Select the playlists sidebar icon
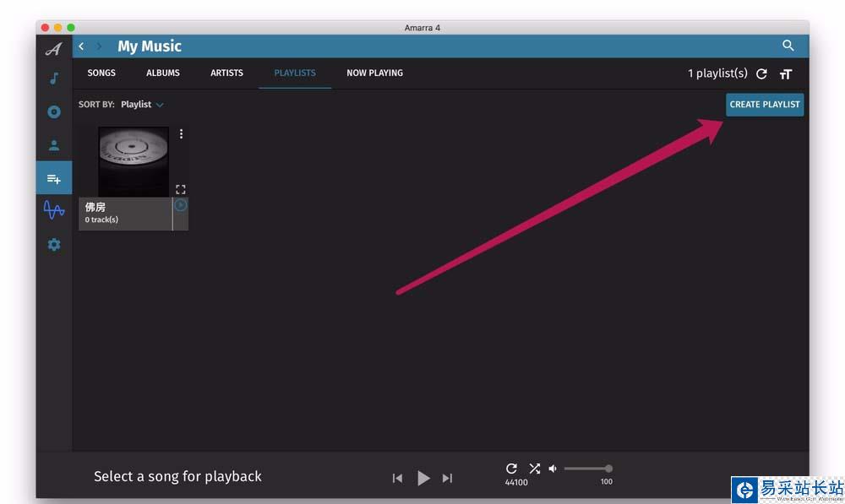This screenshot has height=504, width=845. point(54,178)
